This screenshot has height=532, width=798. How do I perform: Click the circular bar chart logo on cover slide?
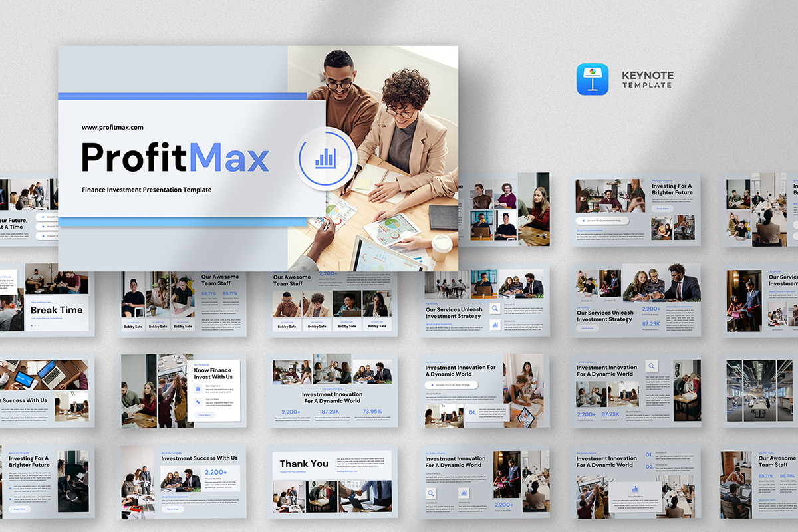pyautogui.click(x=325, y=158)
